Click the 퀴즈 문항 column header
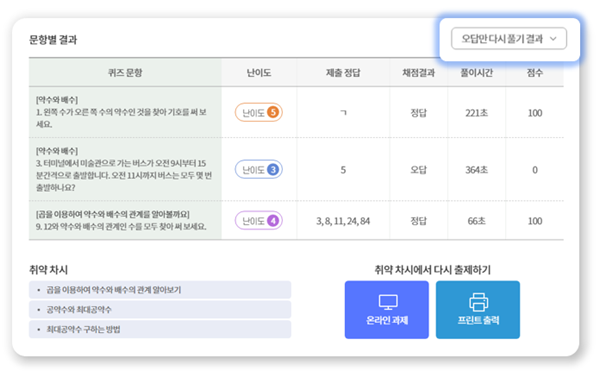This screenshot has width=606, height=377. click(125, 73)
